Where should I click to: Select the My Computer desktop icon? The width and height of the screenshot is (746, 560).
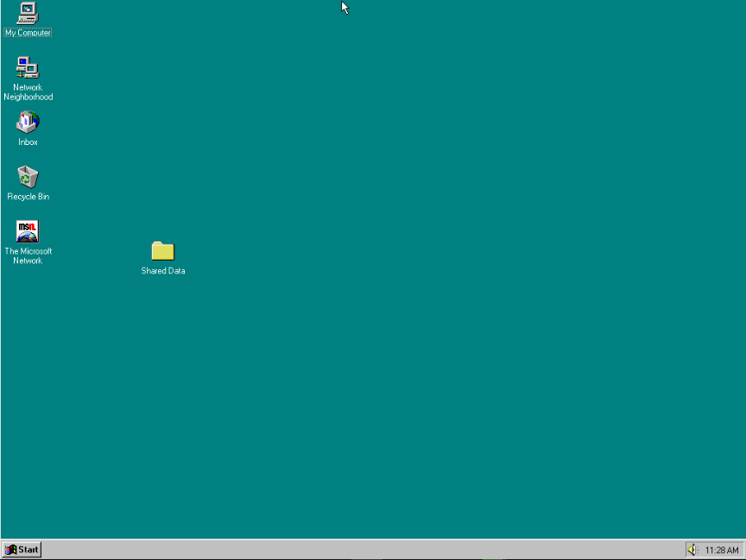28,13
